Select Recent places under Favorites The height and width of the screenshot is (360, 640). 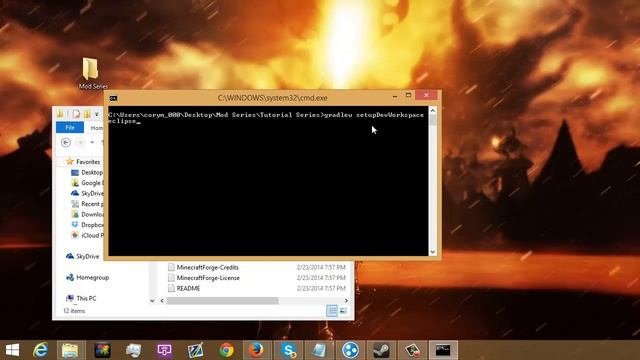pos(87,204)
